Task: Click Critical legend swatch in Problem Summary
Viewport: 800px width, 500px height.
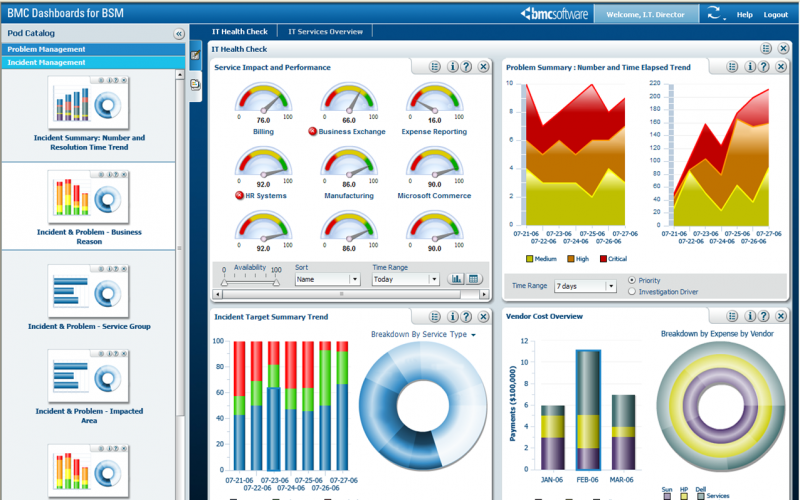Action: click(x=604, y=259)
